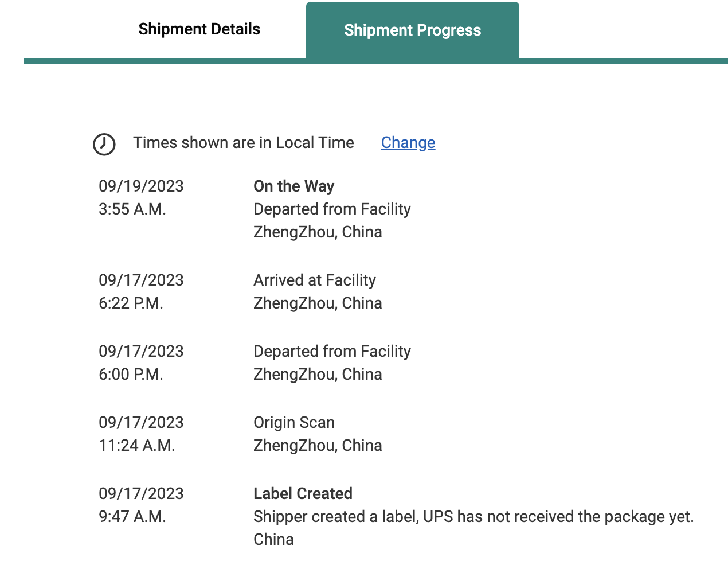Click the 9:47 A.M. timestamp
728x569 pixels.
132,517
